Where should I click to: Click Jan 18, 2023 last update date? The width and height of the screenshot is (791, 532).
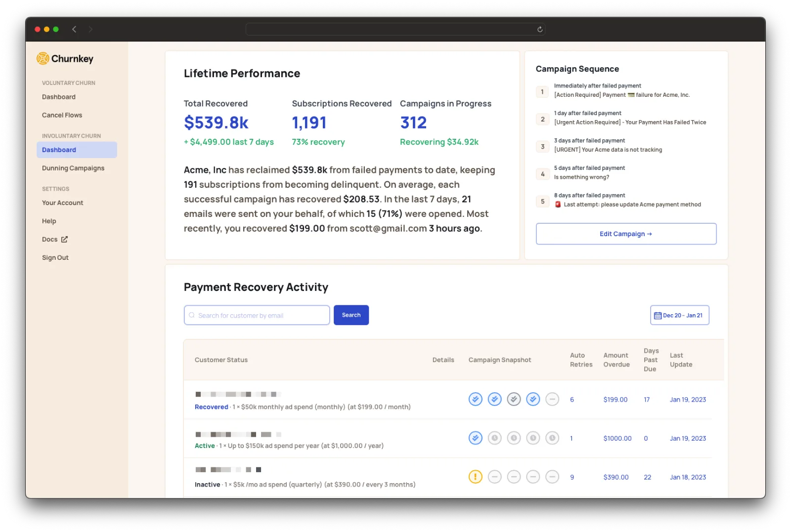coord(688,477)
